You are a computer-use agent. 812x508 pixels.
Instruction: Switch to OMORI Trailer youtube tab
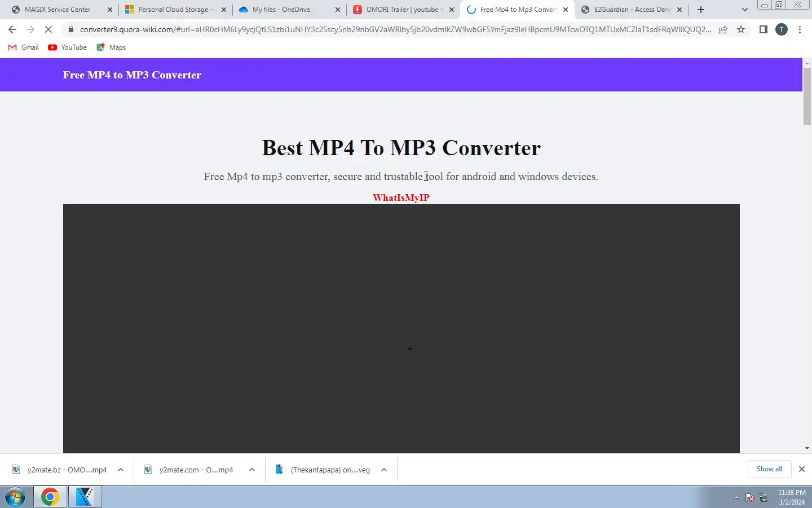(x=404, y=10)
